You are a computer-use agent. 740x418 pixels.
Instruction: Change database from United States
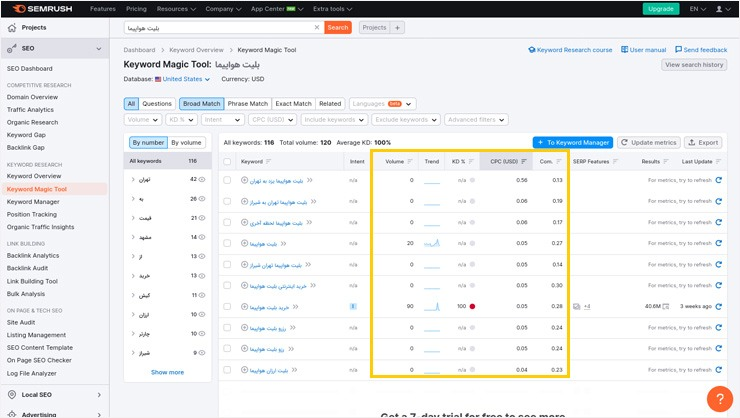183,79
